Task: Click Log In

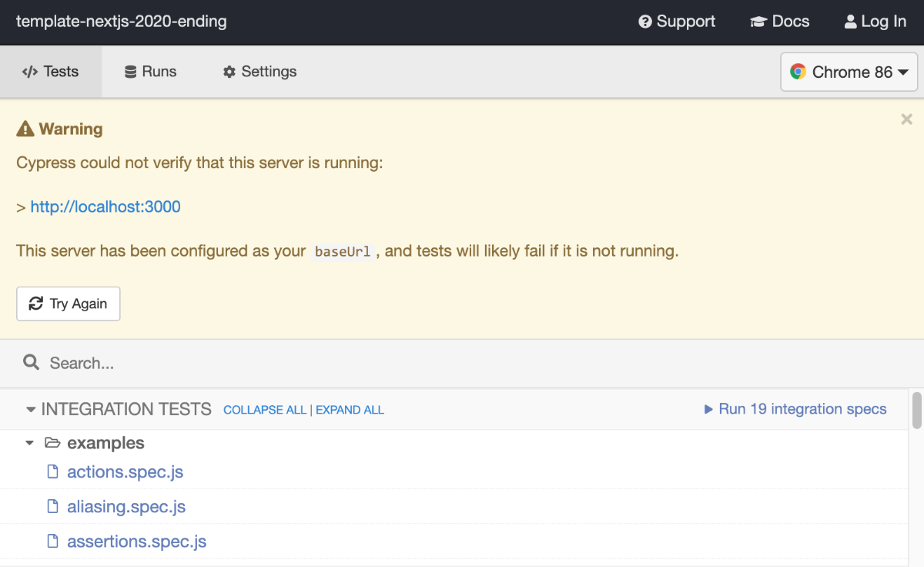Action: pos(875,22)
